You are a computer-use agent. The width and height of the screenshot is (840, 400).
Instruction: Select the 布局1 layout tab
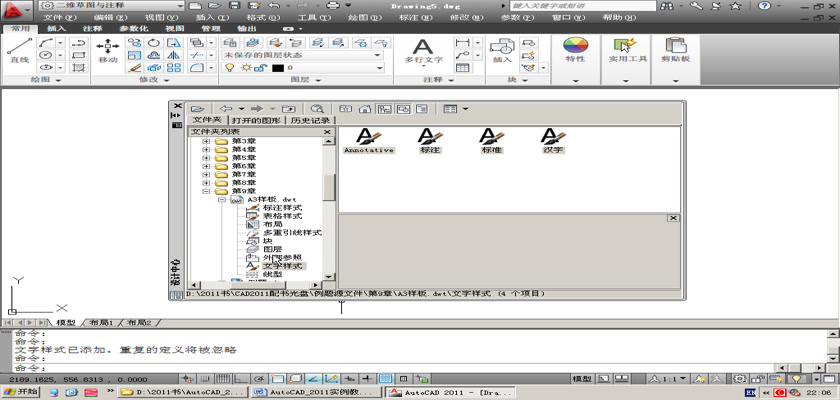pos(101,323)
